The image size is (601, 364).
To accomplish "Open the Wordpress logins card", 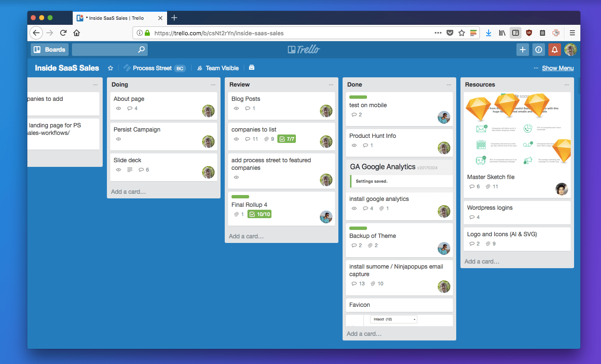I will click(517, 212).
